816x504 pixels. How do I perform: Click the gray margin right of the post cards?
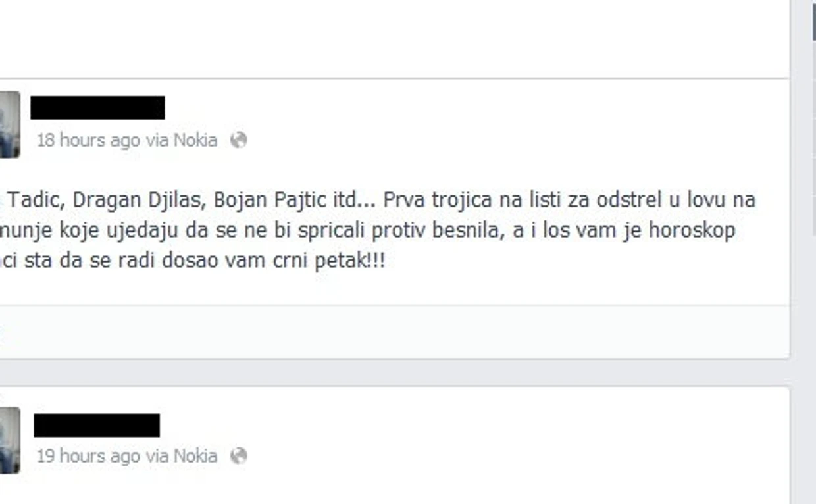(800, 263)
